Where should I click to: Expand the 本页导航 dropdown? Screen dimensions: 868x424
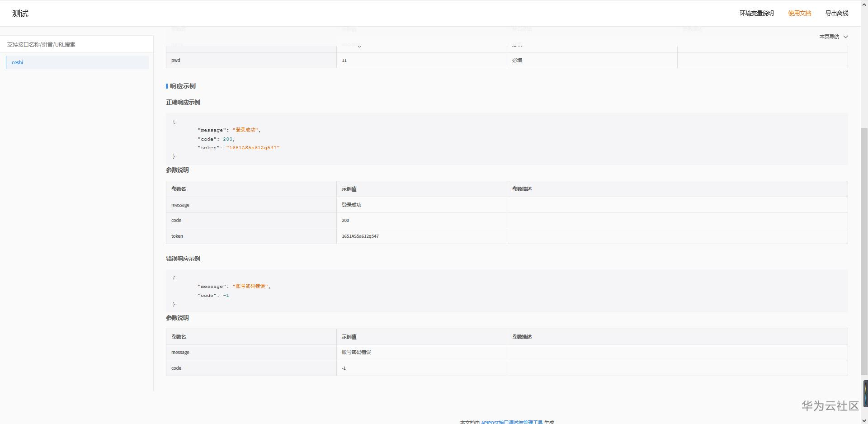tap(833, 37)
